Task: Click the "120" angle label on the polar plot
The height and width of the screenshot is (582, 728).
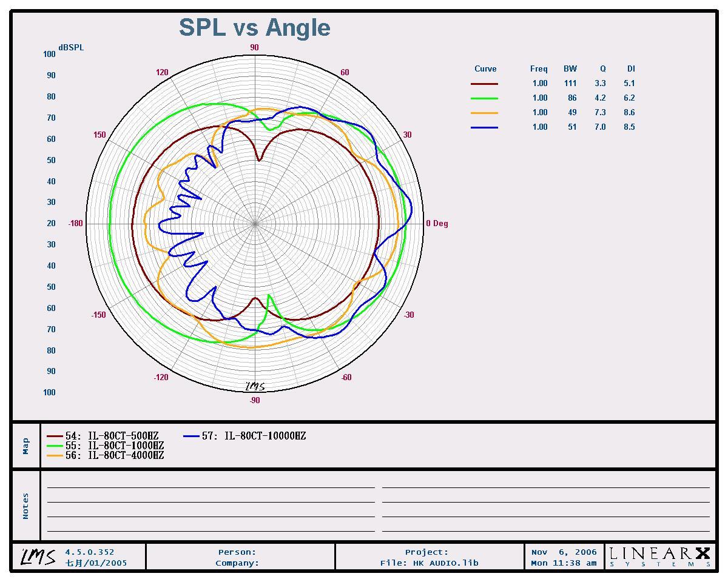Action: click(162, 73)
